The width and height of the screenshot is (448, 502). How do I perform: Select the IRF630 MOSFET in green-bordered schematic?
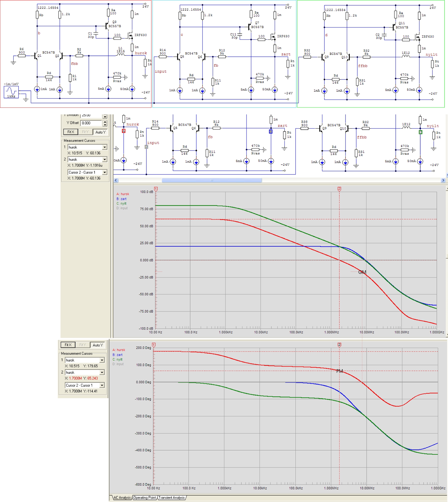[x=418, y=37]
